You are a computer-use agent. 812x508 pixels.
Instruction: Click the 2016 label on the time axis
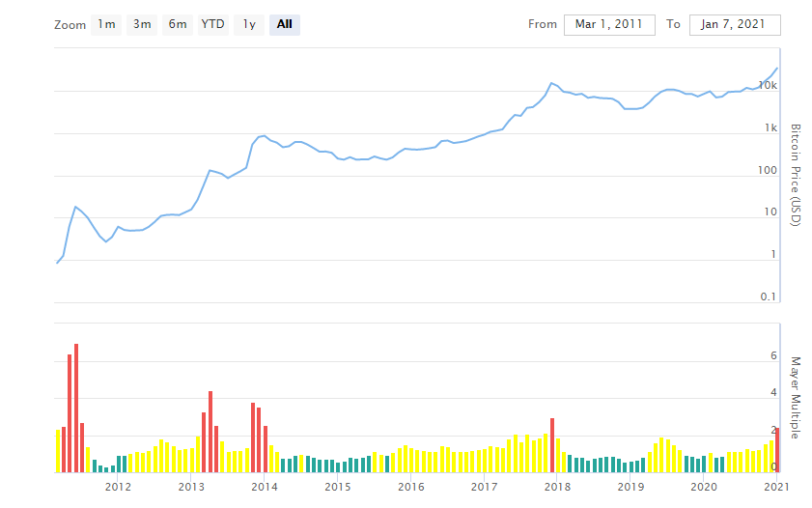[410, 487]
